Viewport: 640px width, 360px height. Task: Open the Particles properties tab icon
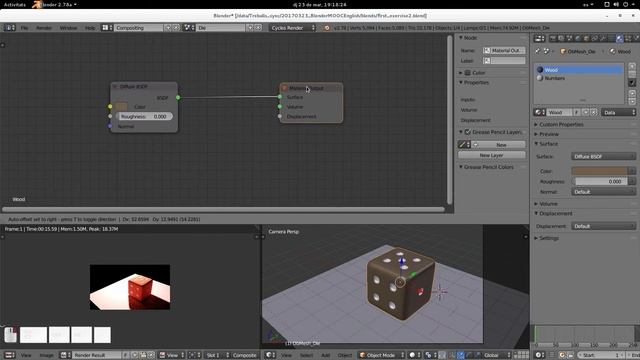click(x=636, y=38)
